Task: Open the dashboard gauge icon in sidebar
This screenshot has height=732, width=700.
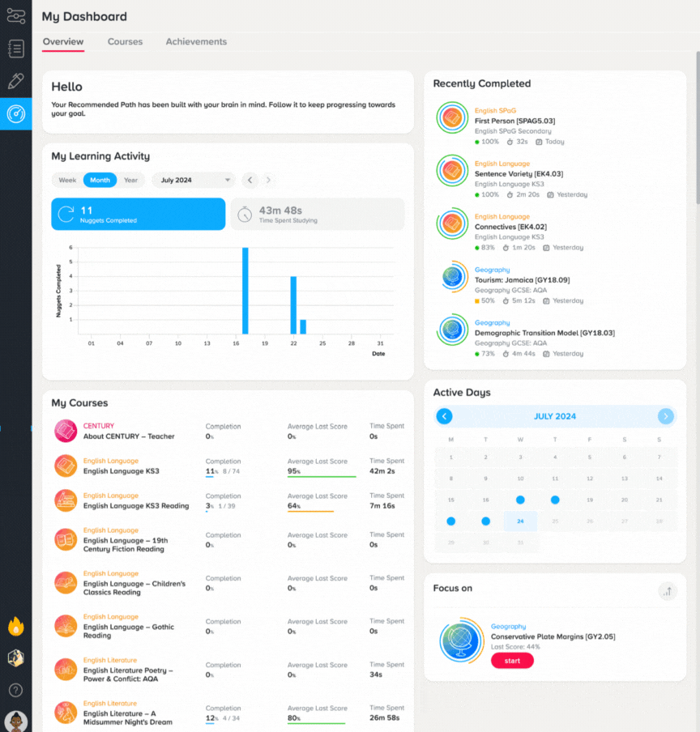Action: pos(16,114)
